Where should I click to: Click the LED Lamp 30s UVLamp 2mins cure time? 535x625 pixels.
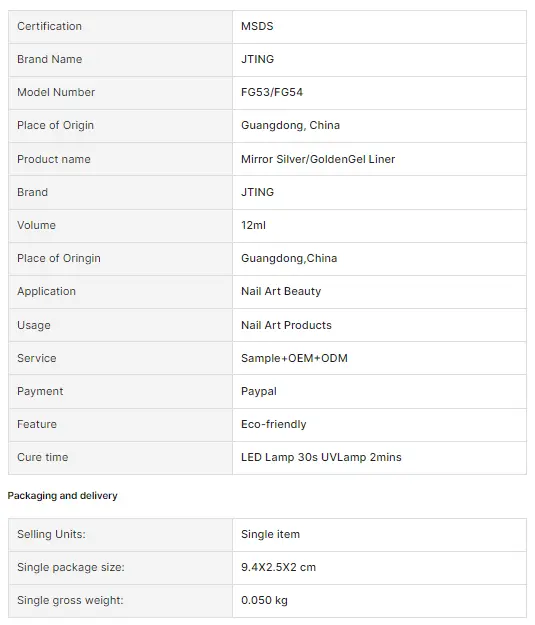point(321,457)
